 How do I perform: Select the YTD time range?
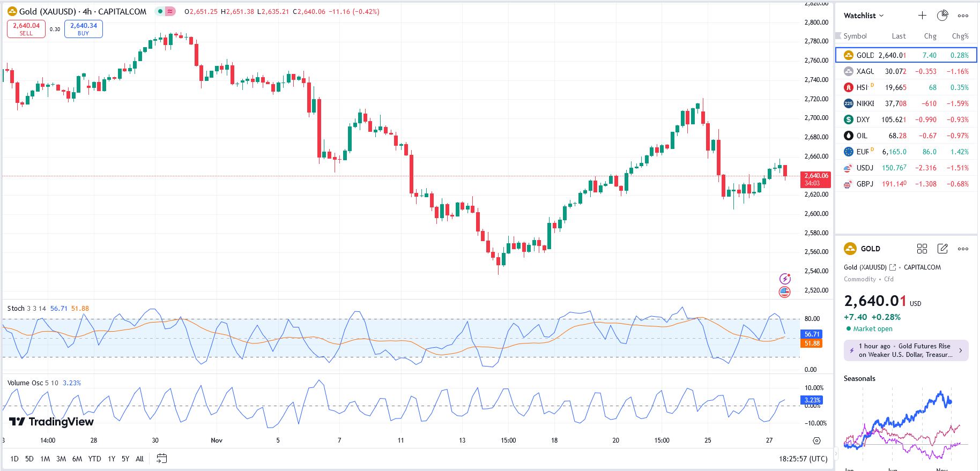[x=94, y=459]
